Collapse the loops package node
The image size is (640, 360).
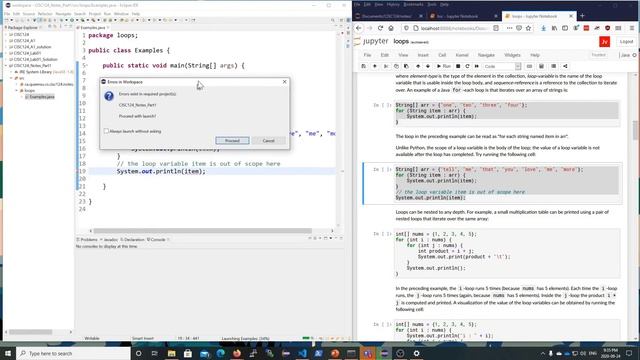point(17,90)
